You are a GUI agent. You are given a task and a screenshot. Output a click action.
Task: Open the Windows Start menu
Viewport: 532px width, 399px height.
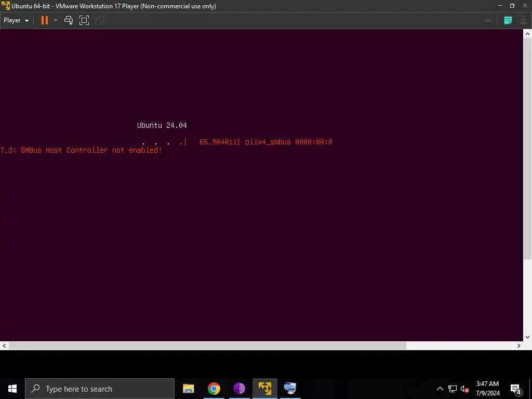pos(12,389)
